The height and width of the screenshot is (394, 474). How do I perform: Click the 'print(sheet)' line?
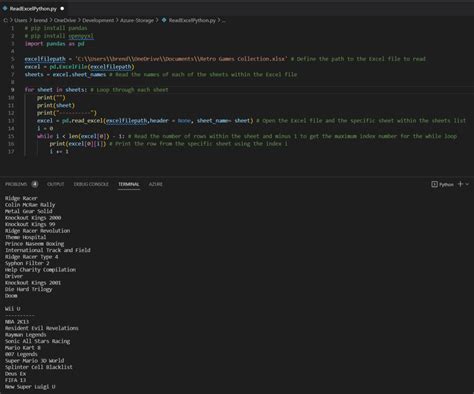56,105
